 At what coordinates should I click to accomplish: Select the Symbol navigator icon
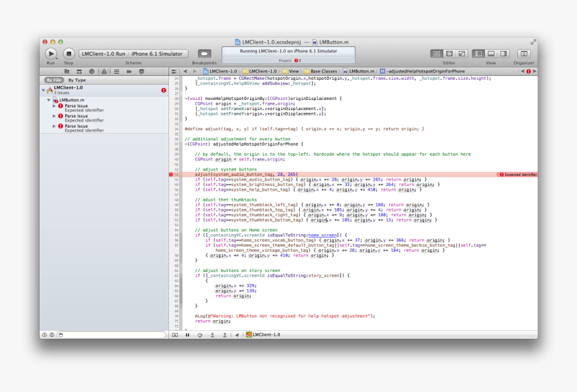pyautogui.click(x=81, y=72)
